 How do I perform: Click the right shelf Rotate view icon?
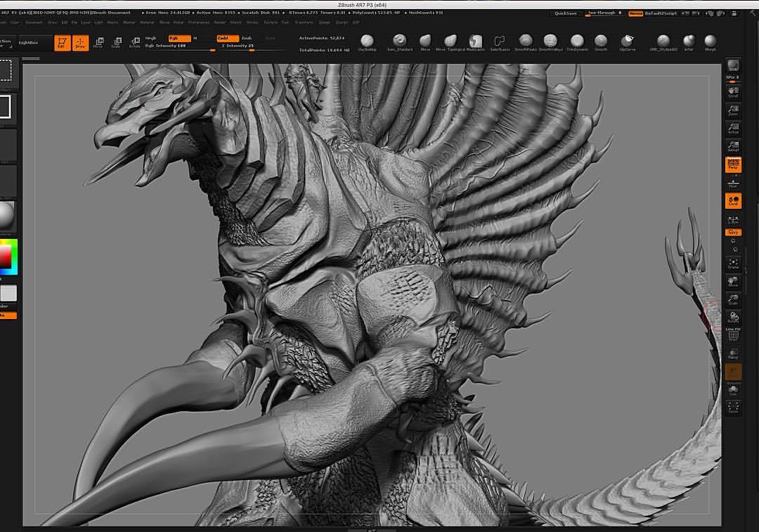733,318
